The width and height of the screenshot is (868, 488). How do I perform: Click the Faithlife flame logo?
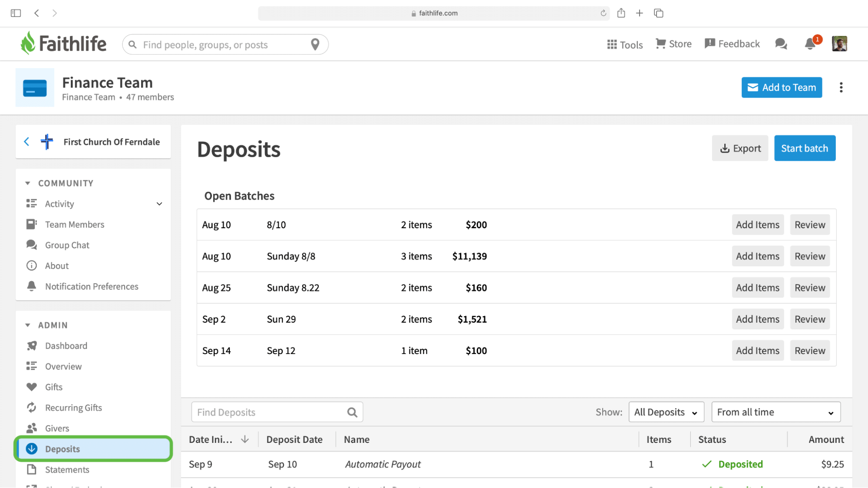(x=28, y=43)
